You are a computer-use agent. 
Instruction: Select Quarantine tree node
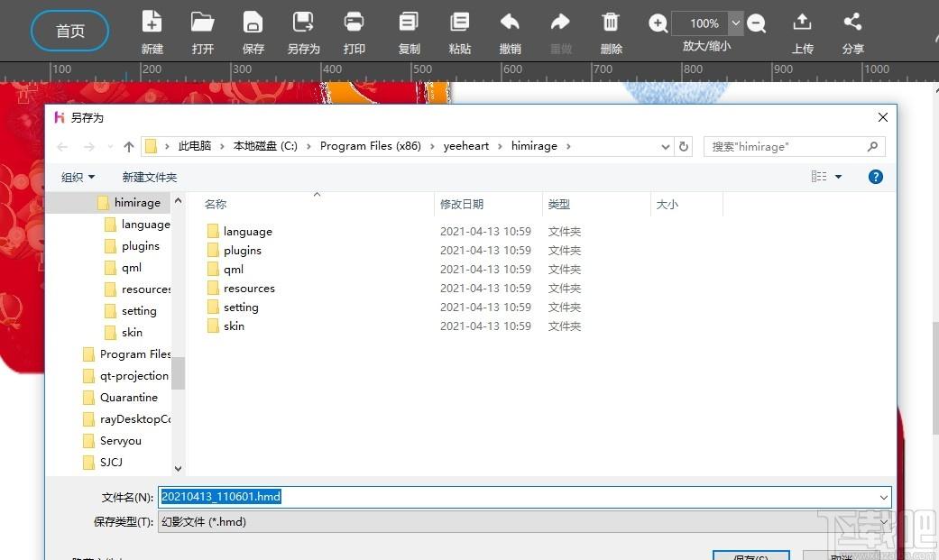(x=120, y=397)
